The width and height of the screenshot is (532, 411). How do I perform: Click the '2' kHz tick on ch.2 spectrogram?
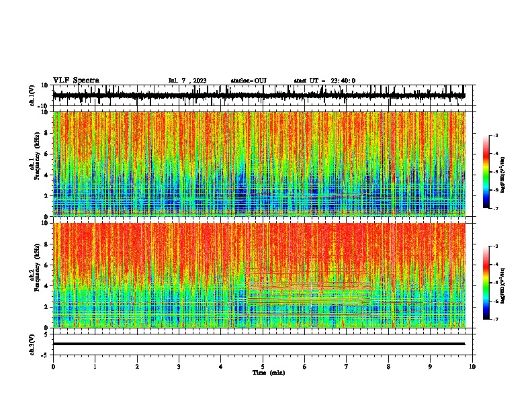point(47,307)
